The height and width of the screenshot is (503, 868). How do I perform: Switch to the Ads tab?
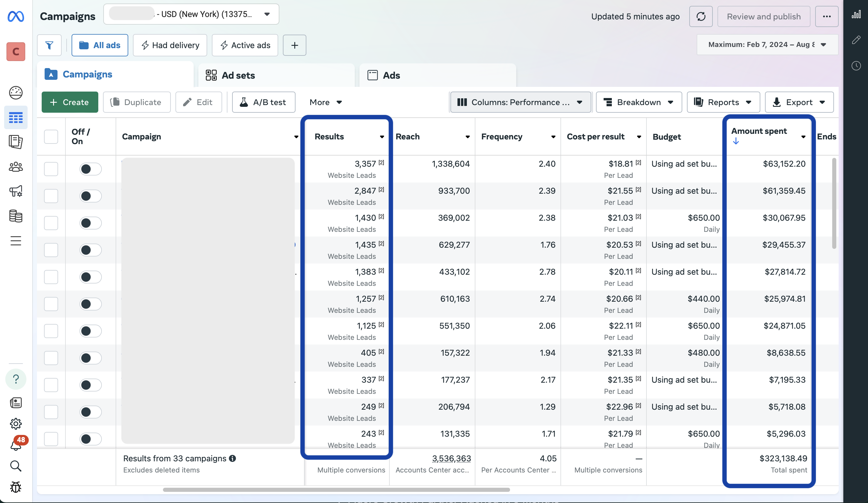tap(391, 75)
